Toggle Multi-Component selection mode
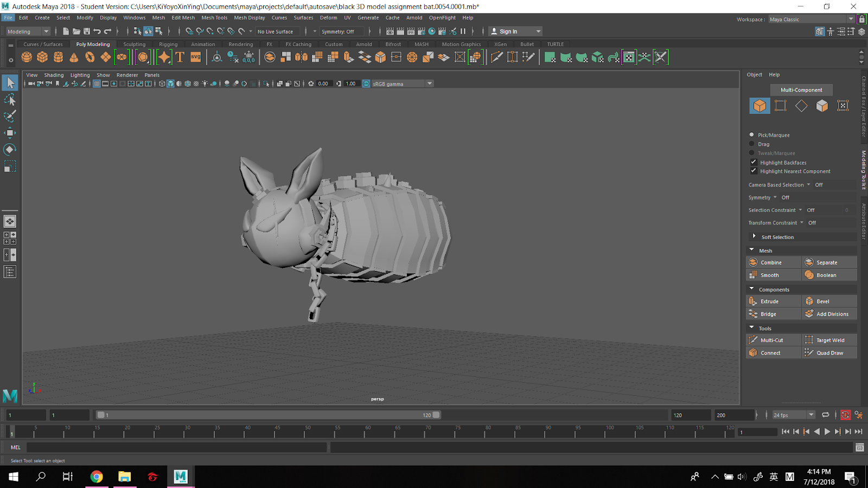This screenshot has width=868, height=488. tap(801, 90)
